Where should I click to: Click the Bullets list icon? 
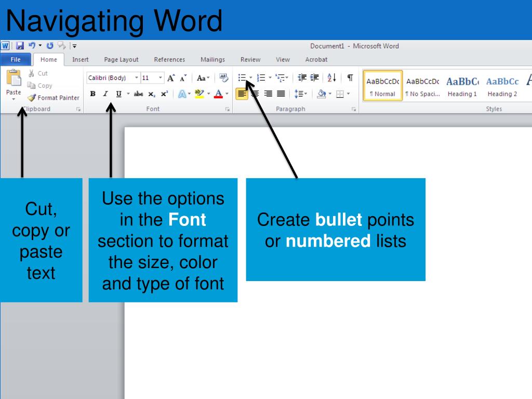click(x=242, y=78)
